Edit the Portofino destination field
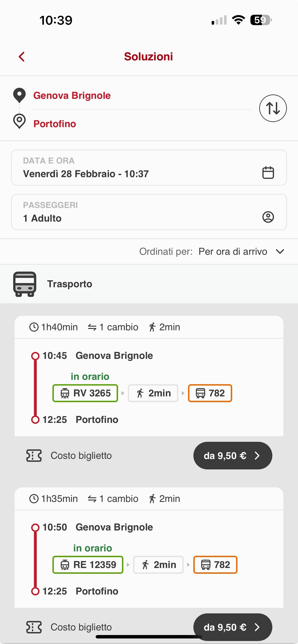The image size is (298, 644). (55, 124)
